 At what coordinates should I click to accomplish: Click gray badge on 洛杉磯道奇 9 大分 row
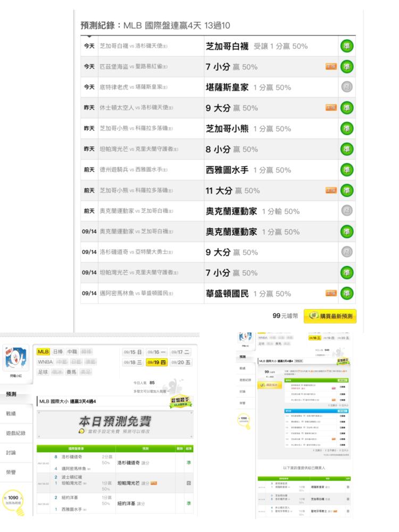coord(347,252)
